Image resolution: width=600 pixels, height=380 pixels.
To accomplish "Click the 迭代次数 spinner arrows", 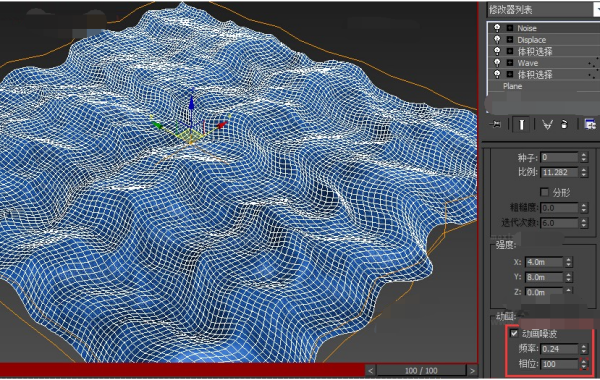I will [x=584, y=223].
